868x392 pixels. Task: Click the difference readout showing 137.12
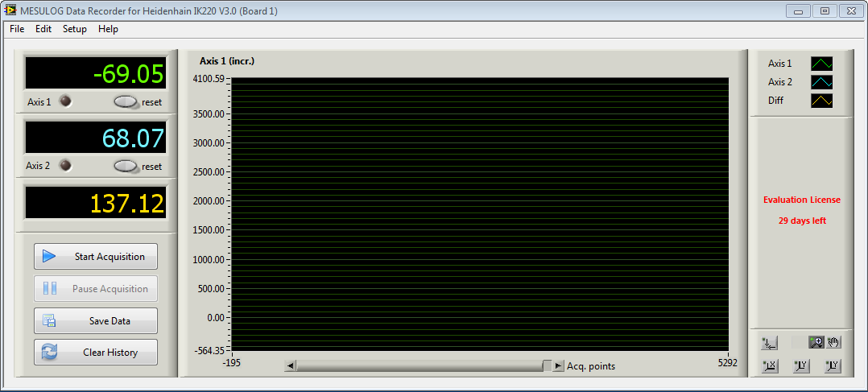[96, 203]
